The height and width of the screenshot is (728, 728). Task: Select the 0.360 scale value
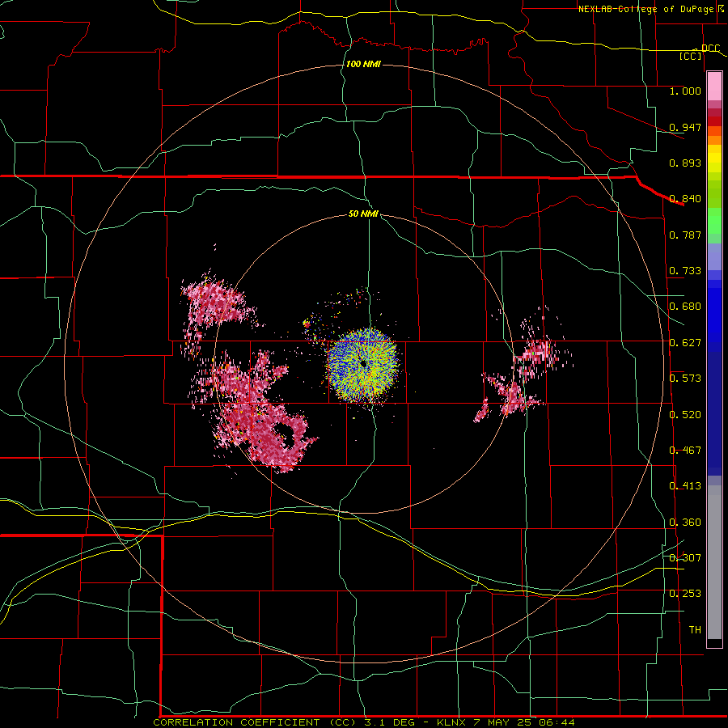[x=685, y=523]
